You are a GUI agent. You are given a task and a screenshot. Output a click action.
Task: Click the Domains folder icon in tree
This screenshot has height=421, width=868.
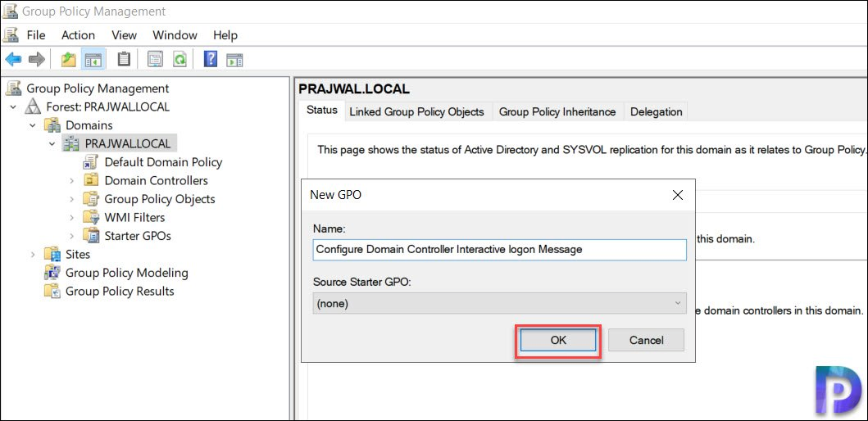pos(53,125)
